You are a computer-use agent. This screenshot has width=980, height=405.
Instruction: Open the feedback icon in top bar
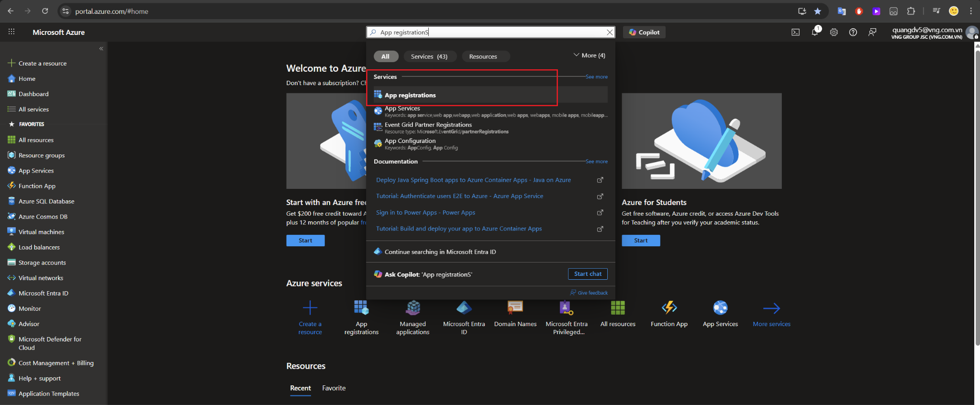pos(872,33)
